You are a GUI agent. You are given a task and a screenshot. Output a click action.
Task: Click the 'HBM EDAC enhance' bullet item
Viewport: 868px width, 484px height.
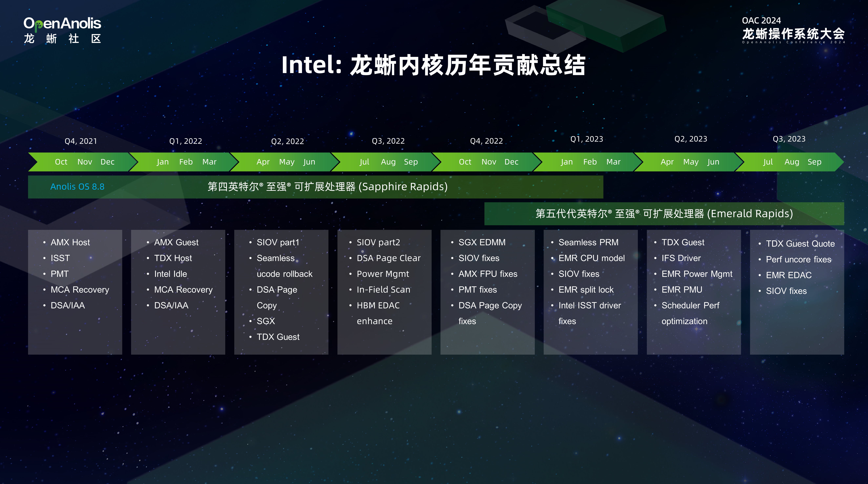click(x=378, y=313)
